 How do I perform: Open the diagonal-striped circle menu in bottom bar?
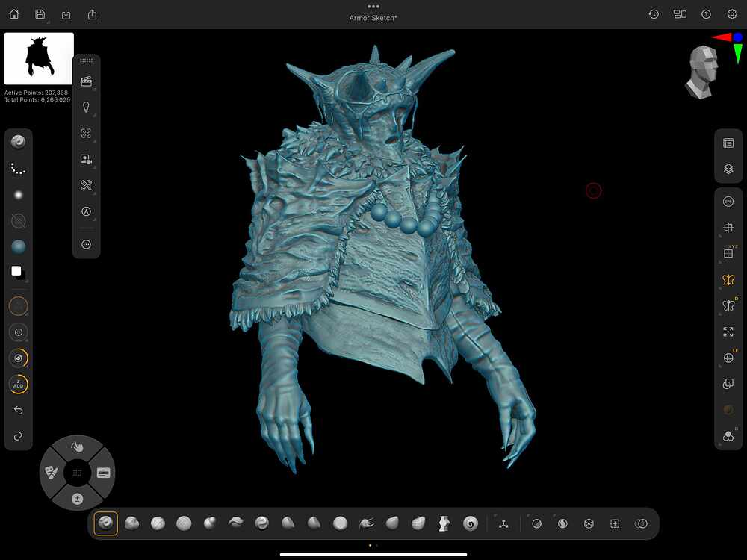click(x=536, y=524)
